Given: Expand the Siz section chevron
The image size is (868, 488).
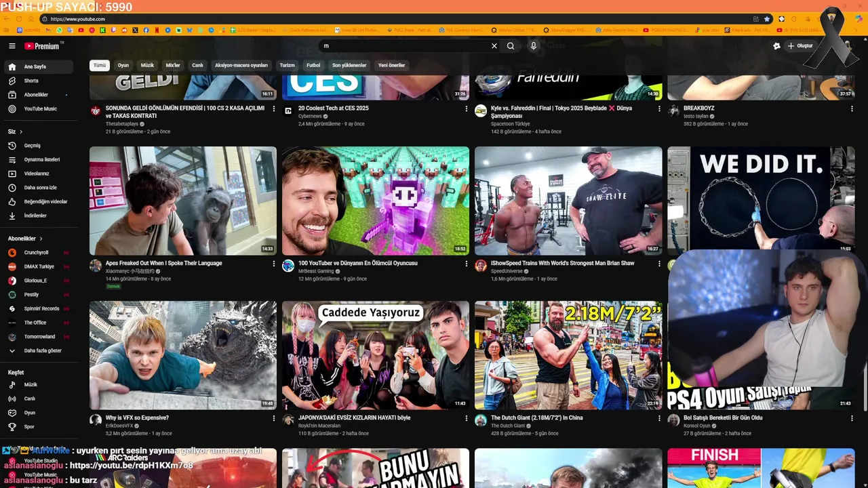Looking at the screenshot, I should (21, 131).
